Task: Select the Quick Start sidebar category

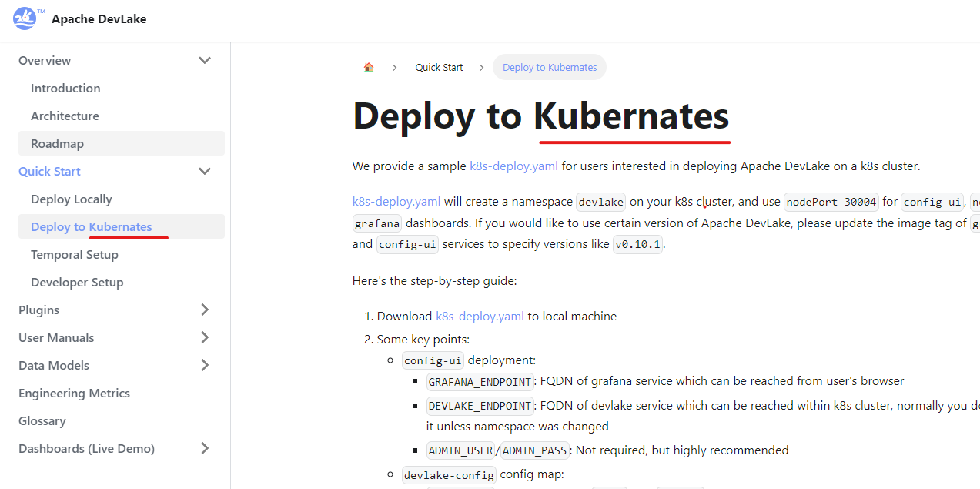Action: [49, 171]
